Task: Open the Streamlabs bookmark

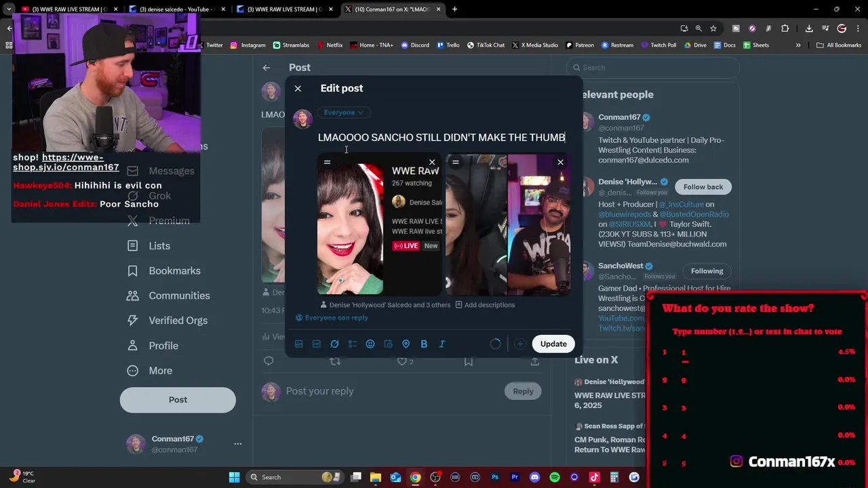Action: (x=291, y=45)
